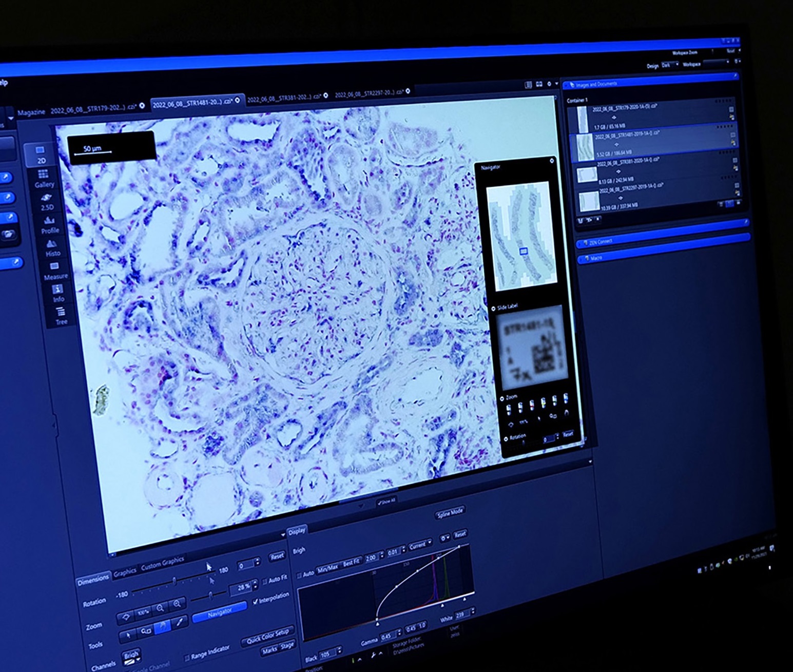Image resolution: width=793 pixels, height=672 pixels.
Task: Collapse the Slide Label section
Action: (494, 309)
